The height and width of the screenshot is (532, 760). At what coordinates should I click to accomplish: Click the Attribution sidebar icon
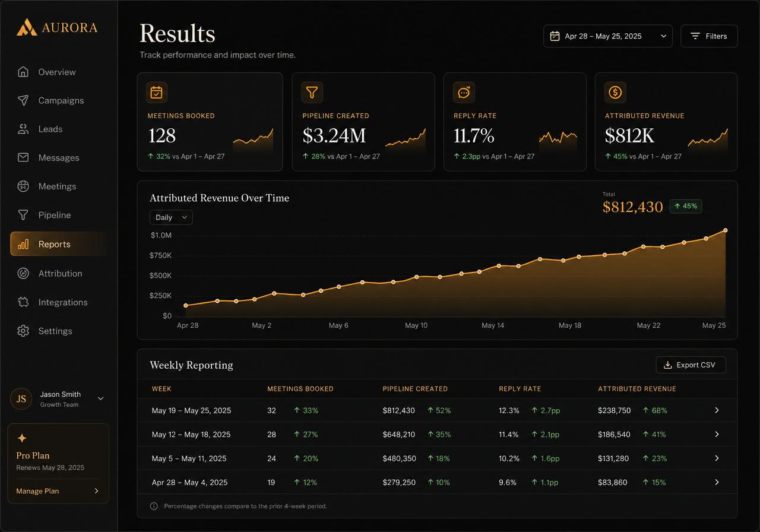click(23, 273)
